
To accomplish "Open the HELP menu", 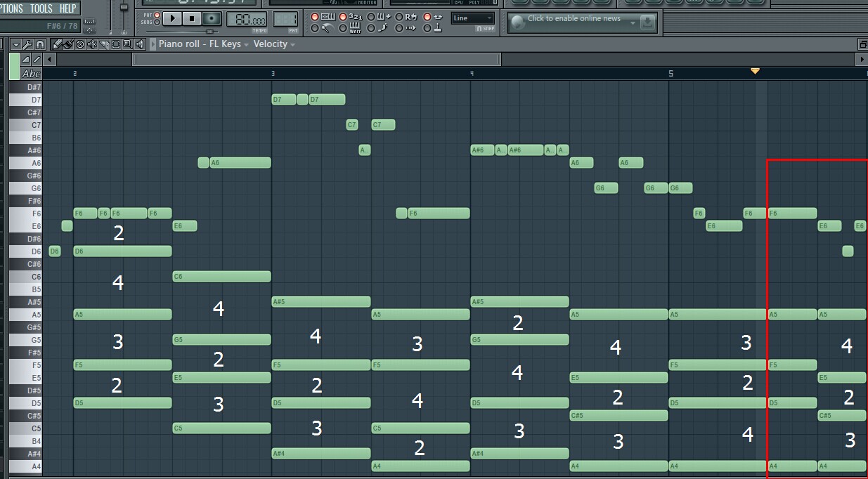I will click(x=67, y=8).
